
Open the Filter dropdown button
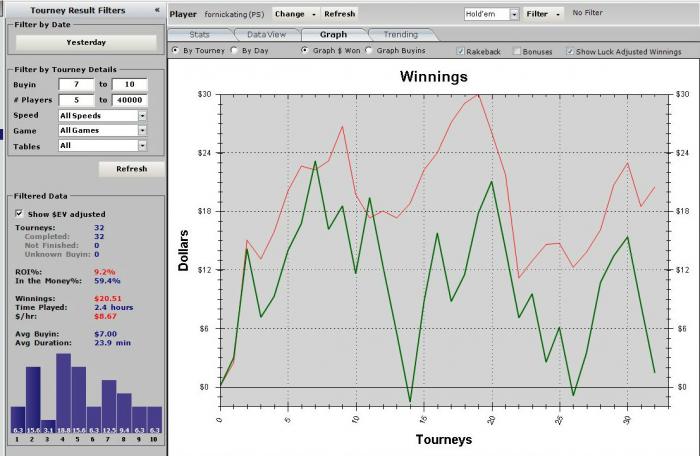543,14
